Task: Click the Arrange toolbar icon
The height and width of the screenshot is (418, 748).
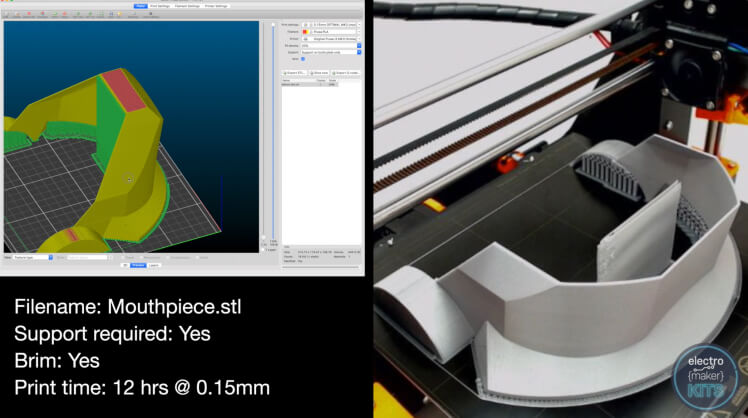Action: tap(42, 14)
